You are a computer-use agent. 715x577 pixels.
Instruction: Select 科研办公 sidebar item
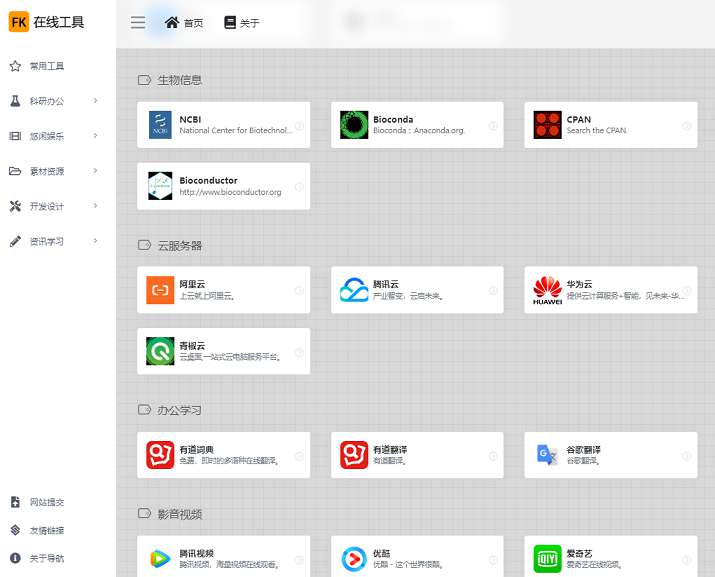47,101
